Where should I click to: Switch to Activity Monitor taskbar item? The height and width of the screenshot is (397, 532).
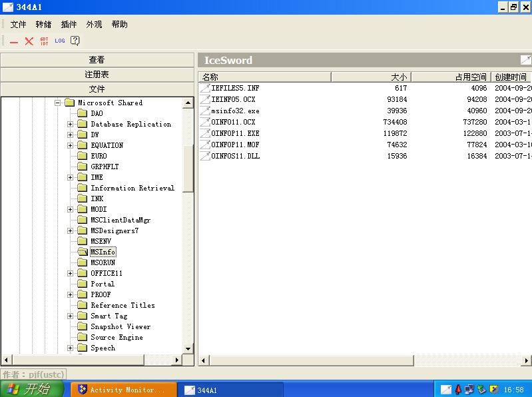tap(124, 390)
